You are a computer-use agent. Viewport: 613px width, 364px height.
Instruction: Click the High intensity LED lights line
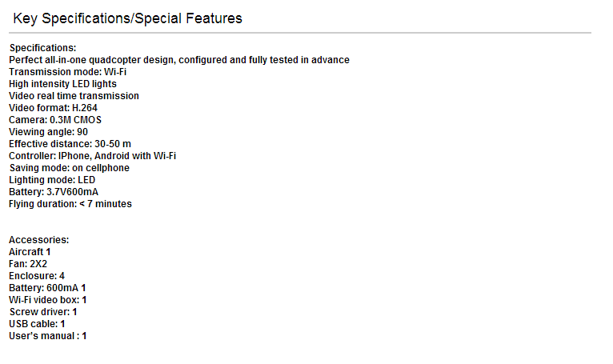coord(62,84)
